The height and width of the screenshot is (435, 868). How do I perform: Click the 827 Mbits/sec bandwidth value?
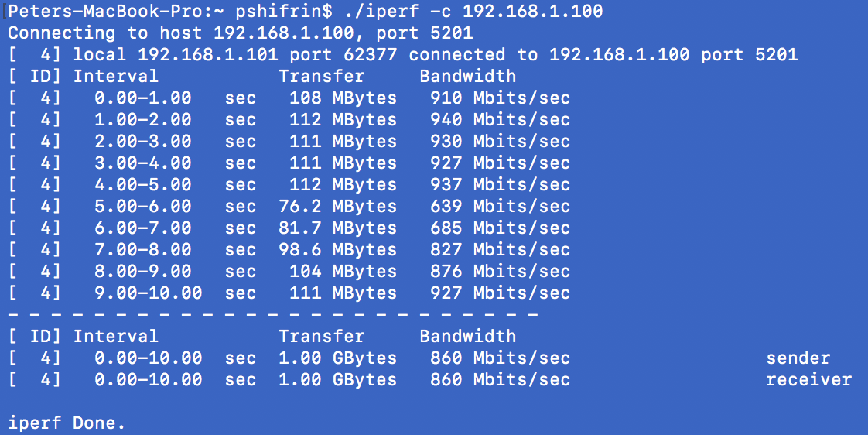[501, 249]
